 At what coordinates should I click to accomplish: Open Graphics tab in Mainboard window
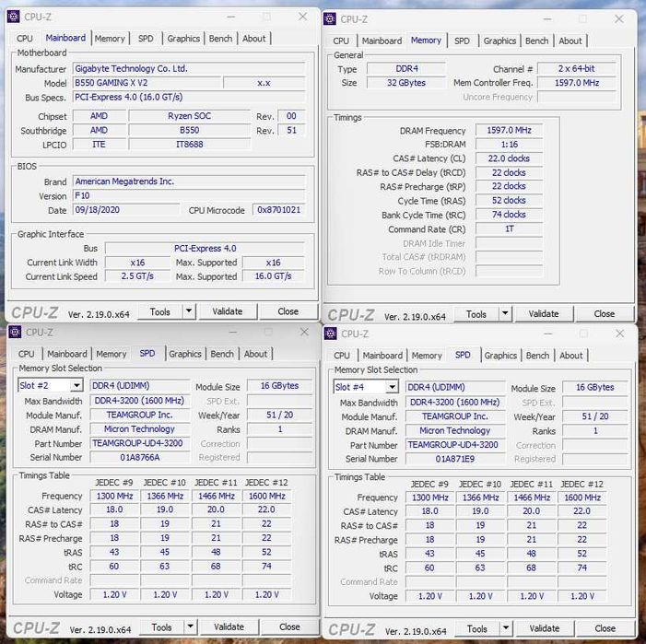point(183,39)
